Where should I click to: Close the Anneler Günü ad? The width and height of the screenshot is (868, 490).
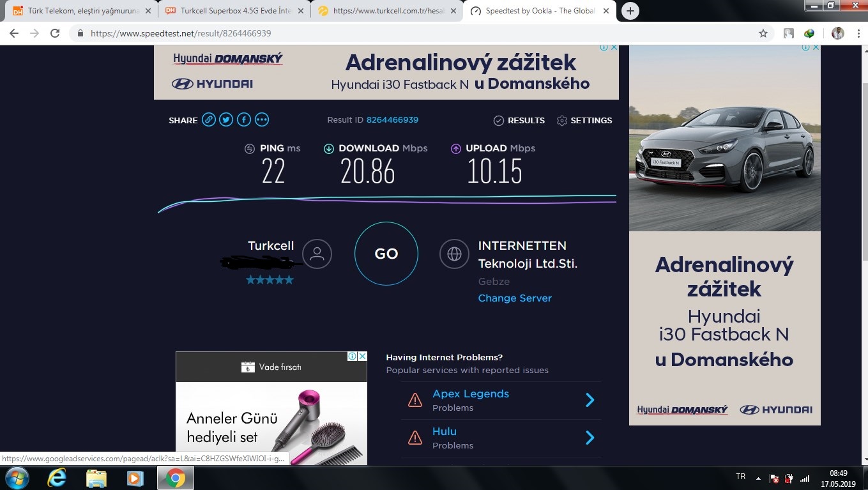click(362, 356)
